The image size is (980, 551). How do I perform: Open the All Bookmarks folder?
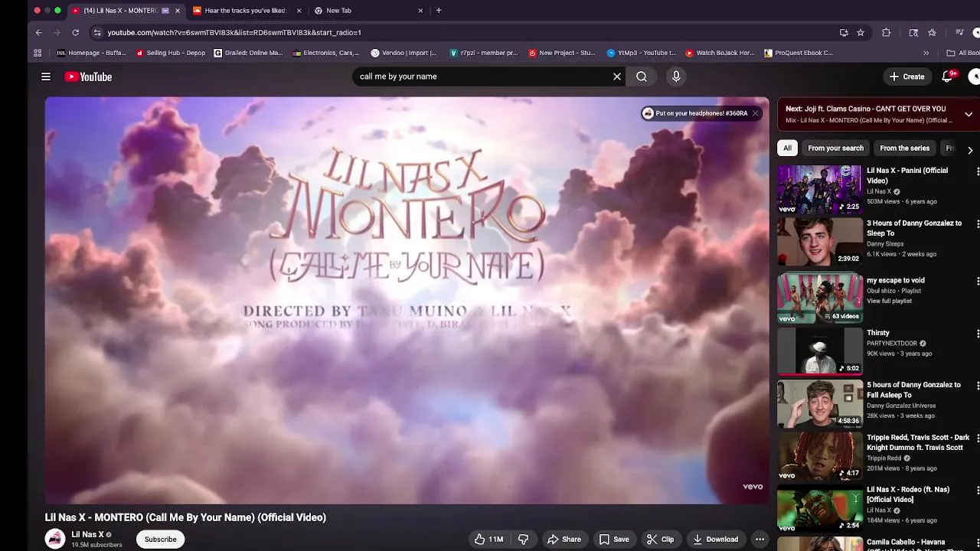(x=962, y=54)
